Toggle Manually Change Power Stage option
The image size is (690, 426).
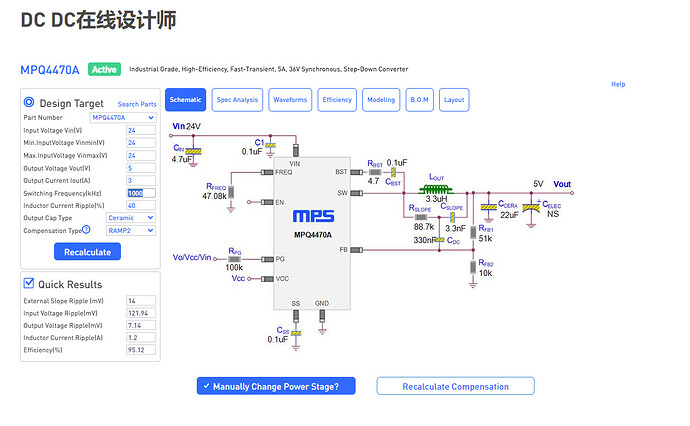click(x=276, y=386)
